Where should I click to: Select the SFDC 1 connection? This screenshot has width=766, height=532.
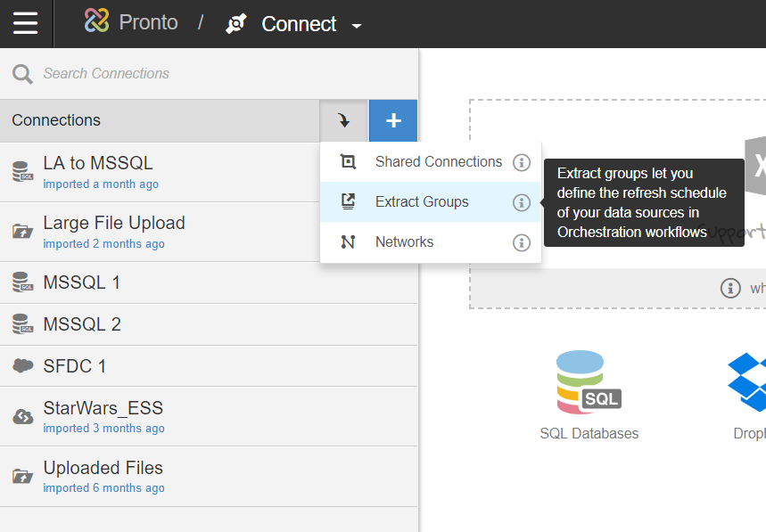(x=75, y=366)
